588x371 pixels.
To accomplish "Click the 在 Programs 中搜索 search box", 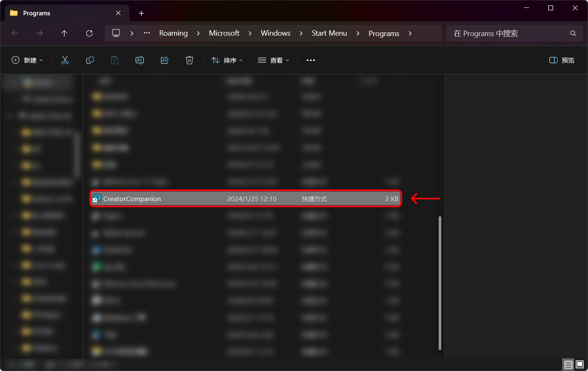I will point(514,33).
